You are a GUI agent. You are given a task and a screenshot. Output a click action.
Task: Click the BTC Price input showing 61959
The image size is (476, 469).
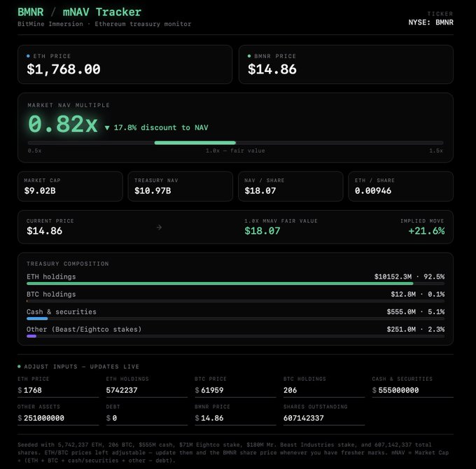(235, 390)
